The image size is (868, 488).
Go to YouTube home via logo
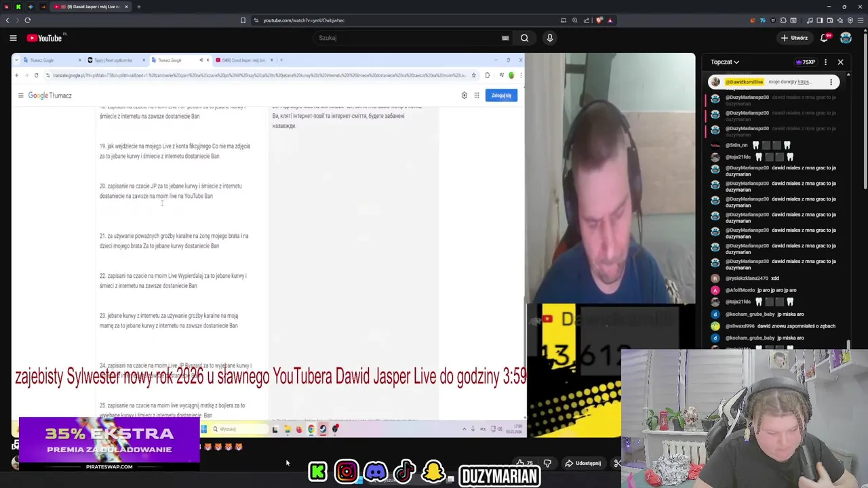pyautogui.click(x=45, y=38)
